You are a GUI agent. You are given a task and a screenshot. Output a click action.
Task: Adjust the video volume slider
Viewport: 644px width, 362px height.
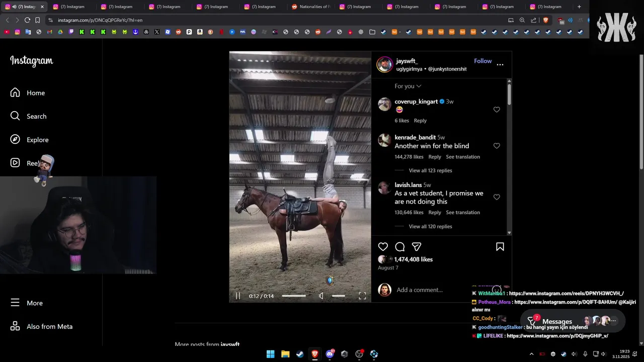point(338,296)
